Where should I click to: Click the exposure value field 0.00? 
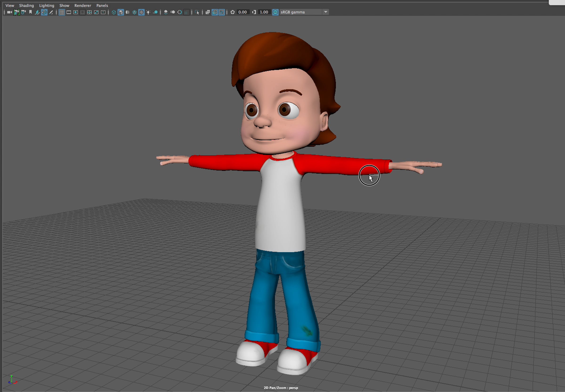tap(243, 12)
